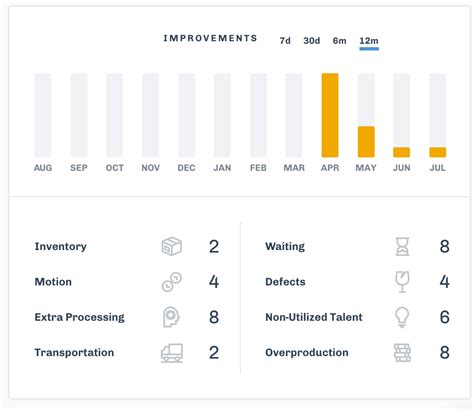474x410 pixels.
Task: Click the Waiting hourglass icon
Action: click(x=402, y=246)
